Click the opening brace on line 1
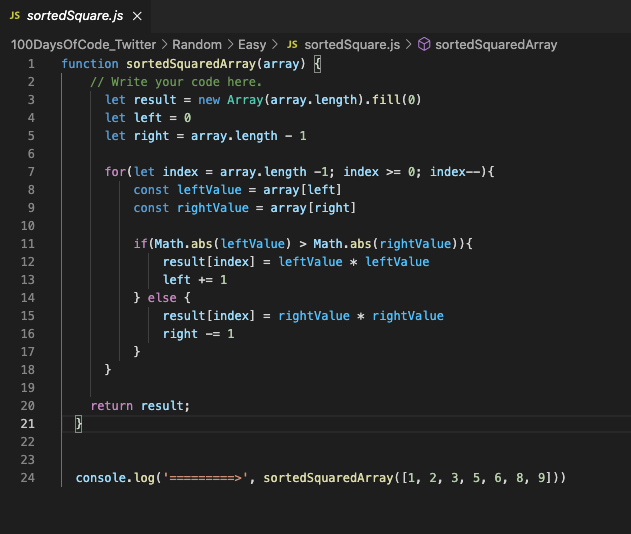 pos(317,64)
